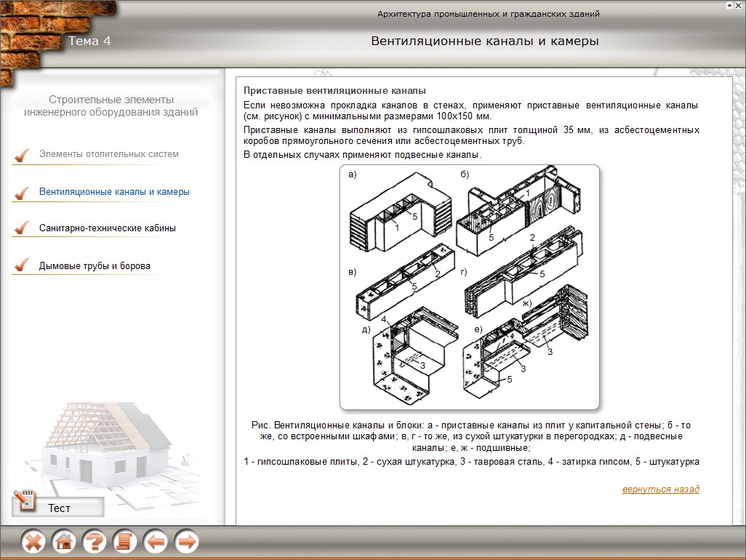Screen dimensions: 746x560
Task: Click the orange X exit icon in bottom toolbar
Action: click(33, 542)
